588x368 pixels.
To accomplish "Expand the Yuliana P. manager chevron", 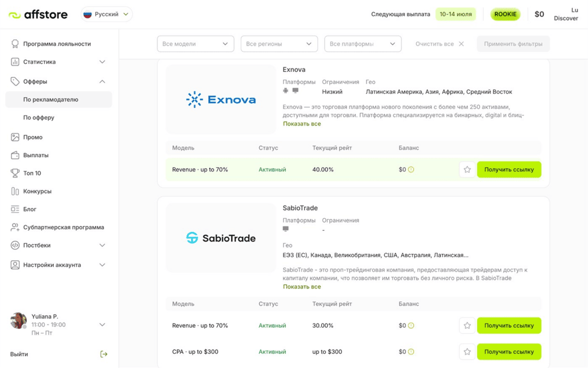I will [102, 325].
